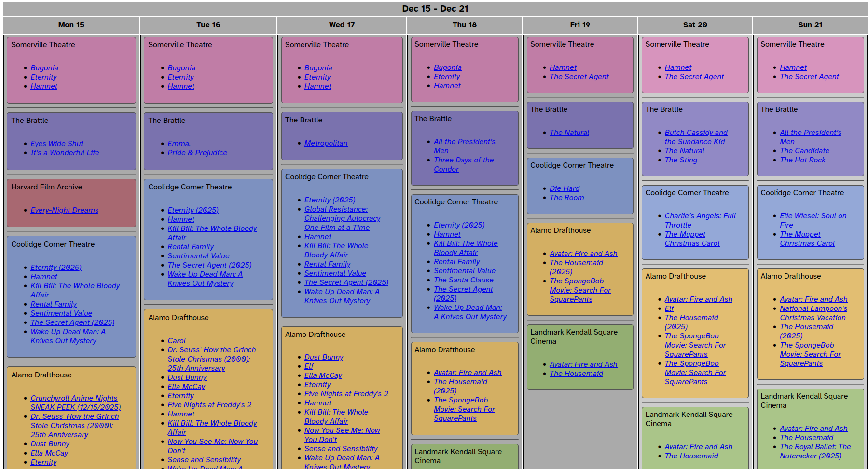The width and height of the screenshot is (868, 469).
Task: Open the Pride & Prejudice link
Action: pyautogui.click(x=197, y=153)
